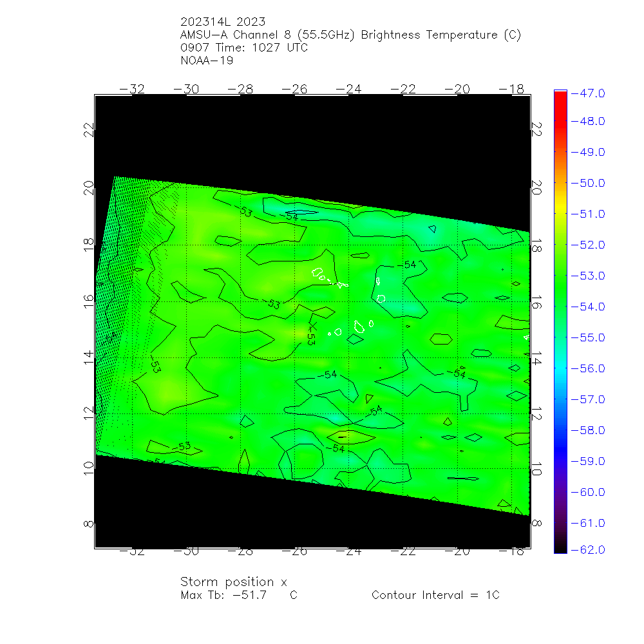The height and width of the screenshot is (644, 644).
Task: Click the -22 label on the top longitude axis
Action: point(403,89)
